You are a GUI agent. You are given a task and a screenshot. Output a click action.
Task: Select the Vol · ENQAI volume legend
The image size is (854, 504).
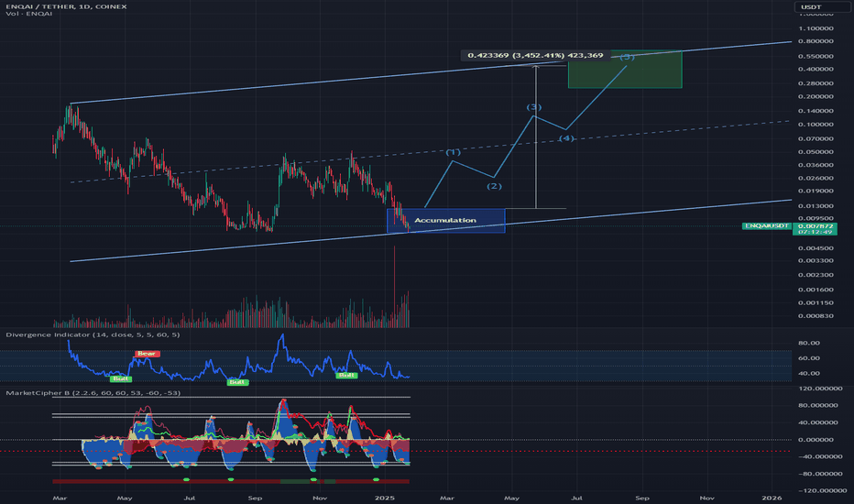[x=29, y=14]
